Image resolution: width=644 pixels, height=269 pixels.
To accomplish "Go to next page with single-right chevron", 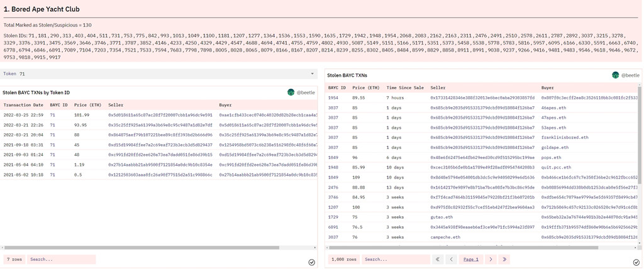I will click(x=491, y=259).
